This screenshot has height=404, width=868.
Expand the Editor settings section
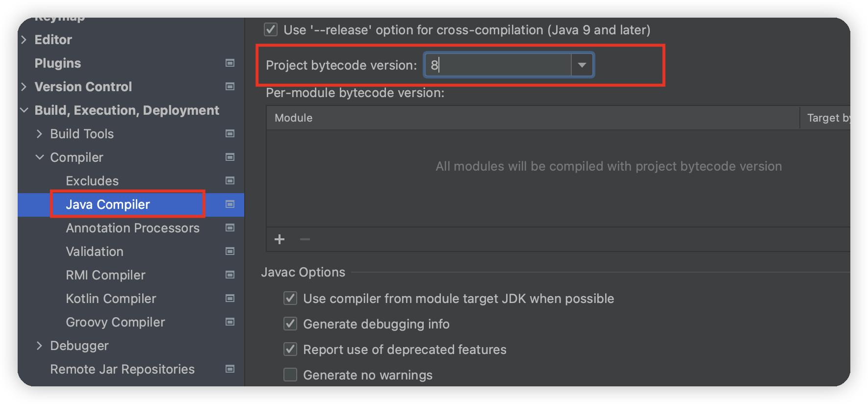tap(24, 40)
